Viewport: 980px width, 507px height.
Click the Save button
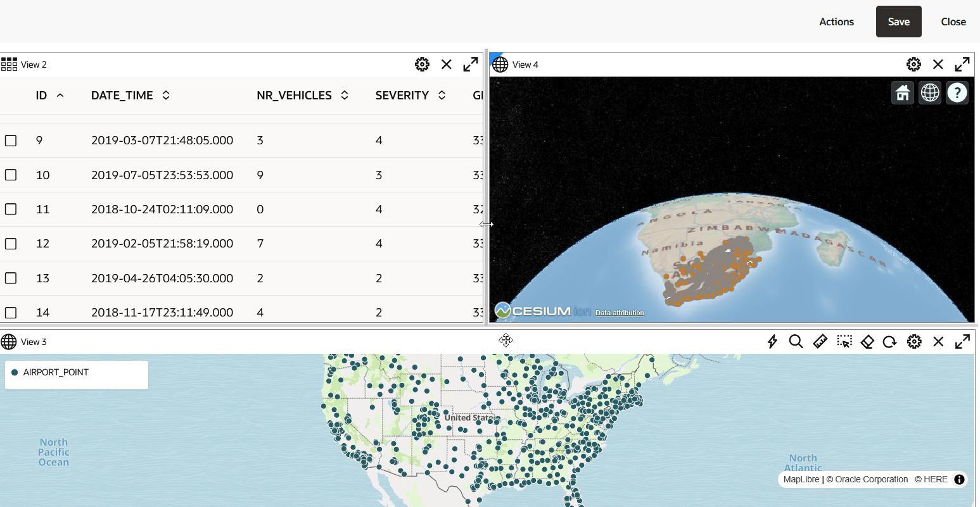tap(898, 22)
